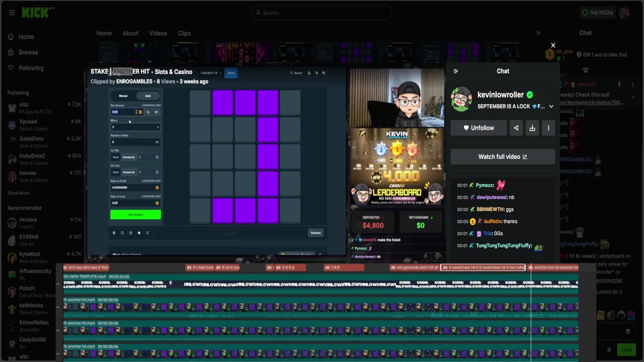Click the timeline playhead line
Screen dimensions: 644x362
point(531,312)
